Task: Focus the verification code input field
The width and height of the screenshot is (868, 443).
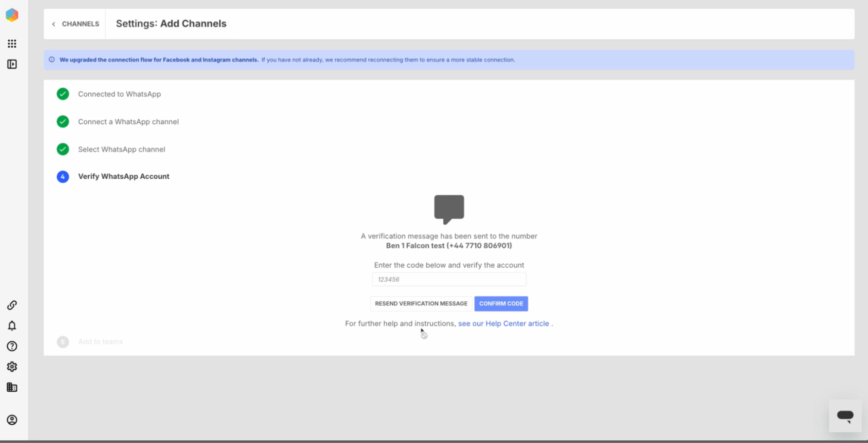Action: [449, 279]
